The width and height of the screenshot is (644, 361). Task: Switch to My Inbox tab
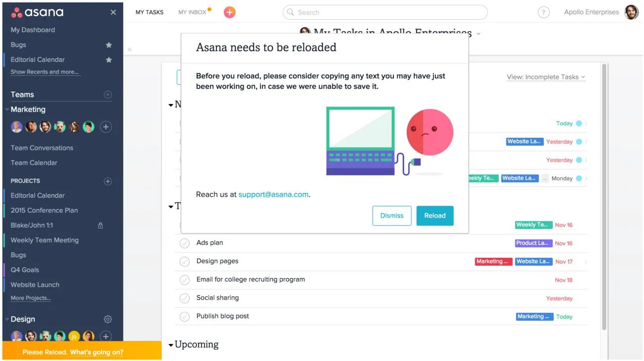192,12
